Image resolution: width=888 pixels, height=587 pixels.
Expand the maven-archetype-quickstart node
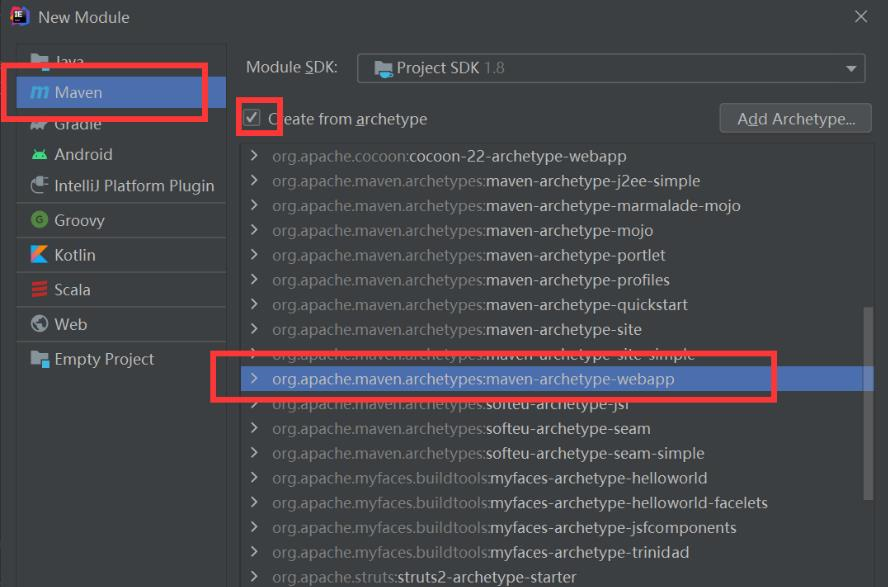[254, 304]
